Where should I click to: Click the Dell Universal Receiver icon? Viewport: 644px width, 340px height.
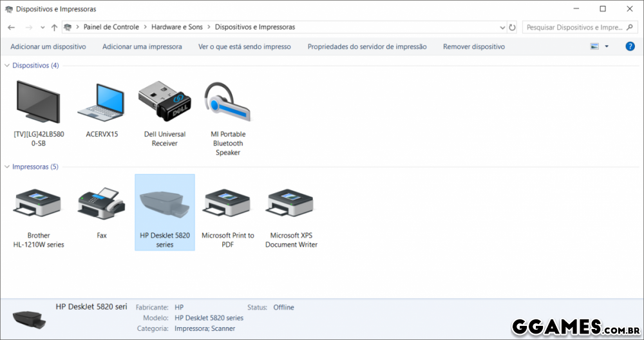pos(164,103)
